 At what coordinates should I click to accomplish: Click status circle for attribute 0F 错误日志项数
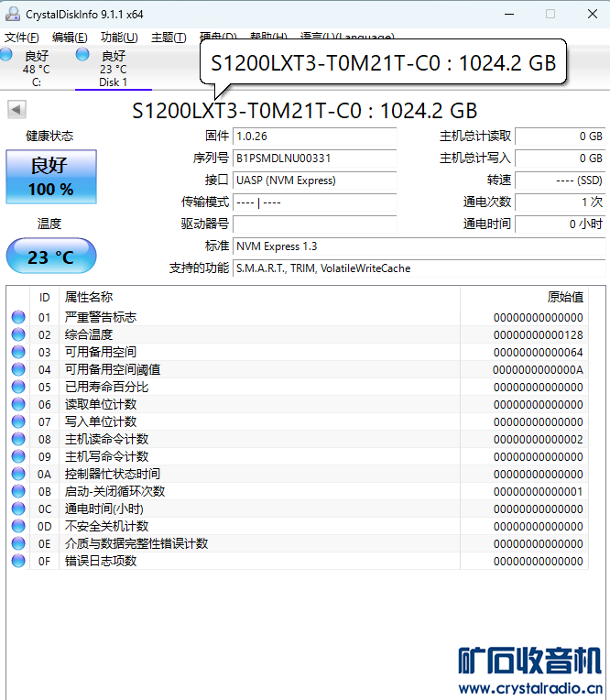(x=18, y=561)
